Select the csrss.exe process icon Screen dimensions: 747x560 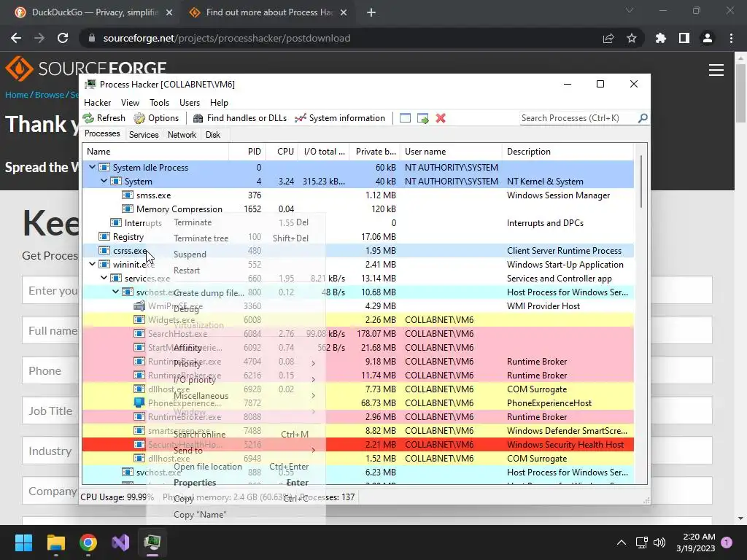click(x=104, y=250)
